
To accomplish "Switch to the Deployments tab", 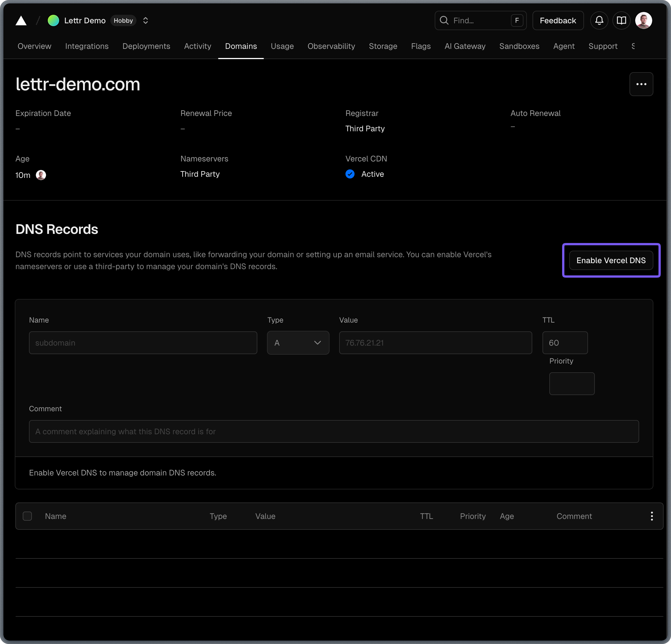I will click(146, 46).
